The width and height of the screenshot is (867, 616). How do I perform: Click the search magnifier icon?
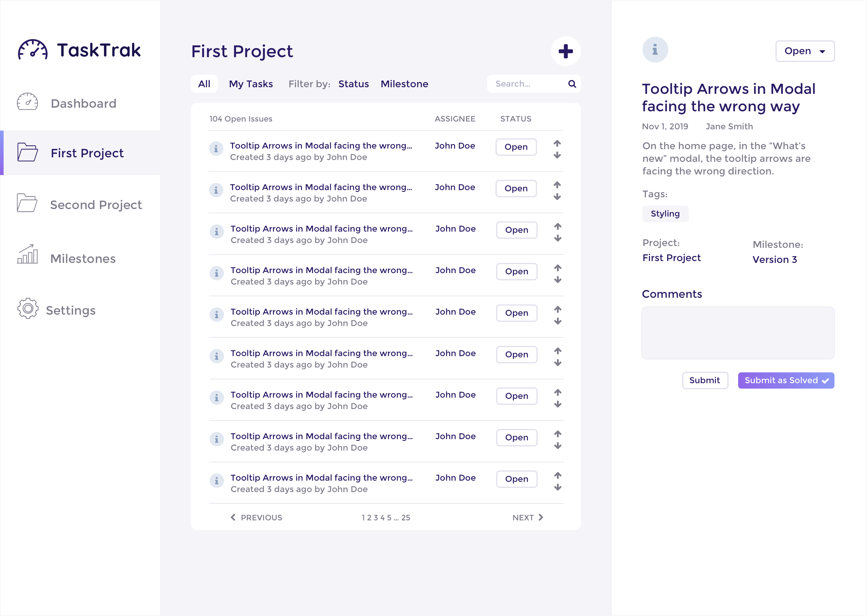[572, 84]
